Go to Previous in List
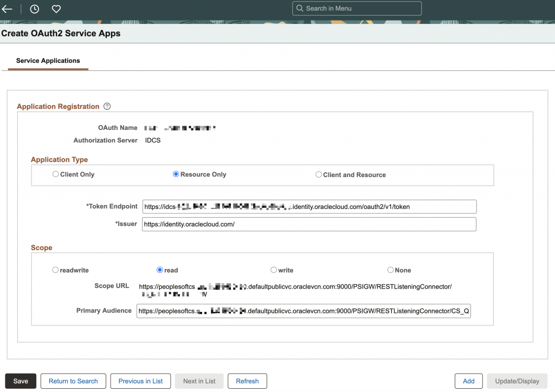This screenshot has height=392, width=555. [140, 381]
